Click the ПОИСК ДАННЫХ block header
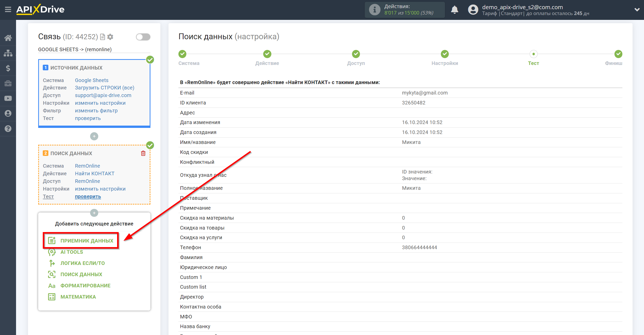Image resolution: width=644 pixels, height=335 pixels. pos(71,153)
